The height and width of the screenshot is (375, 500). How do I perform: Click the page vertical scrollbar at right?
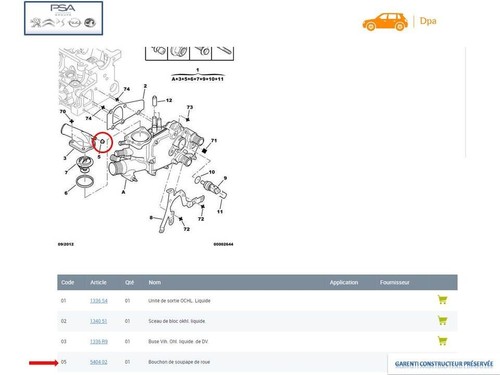point(465,102)
